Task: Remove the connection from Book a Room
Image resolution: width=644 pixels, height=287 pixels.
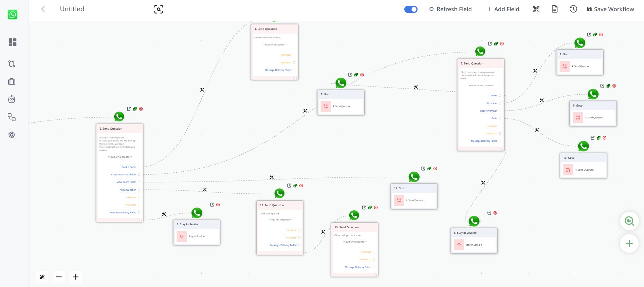Action: point(202,90)
